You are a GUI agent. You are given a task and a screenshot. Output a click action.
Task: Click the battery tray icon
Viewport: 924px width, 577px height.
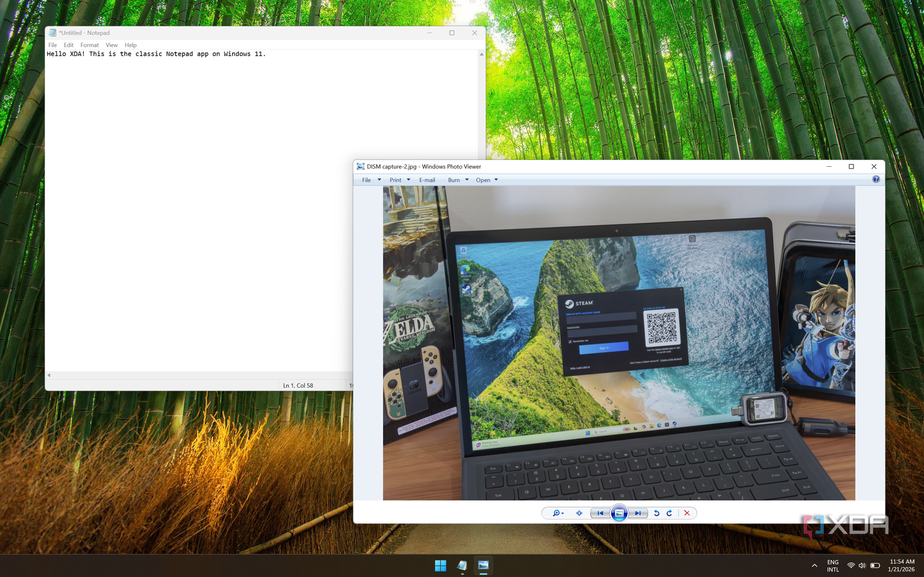coord(875,566)
